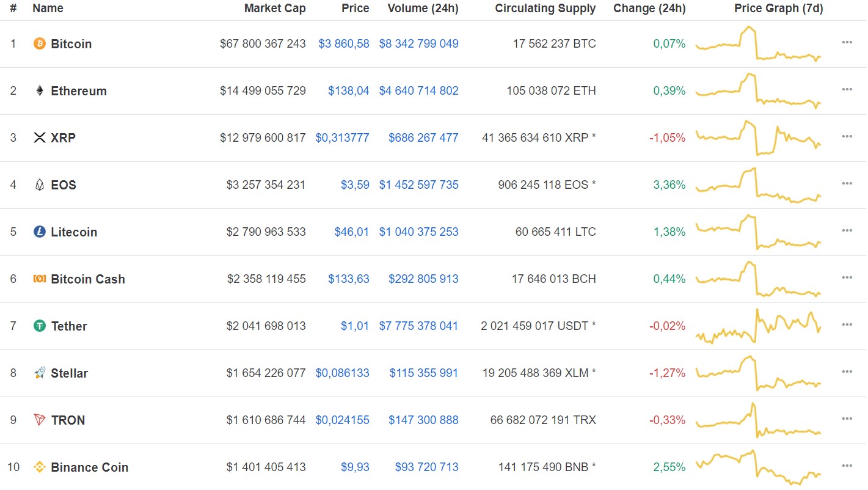This screenshot has height=490, width=868.
Task: Click Tether market cap $2 041 698 013
Action: [x=266, y=326]
